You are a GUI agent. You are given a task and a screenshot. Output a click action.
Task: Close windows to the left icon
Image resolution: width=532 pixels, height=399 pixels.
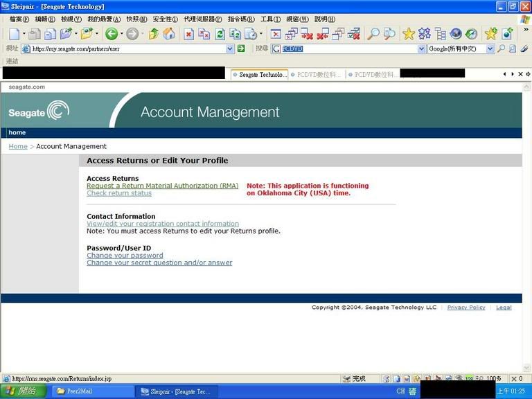pyautogui.click(x=322, y=34)
